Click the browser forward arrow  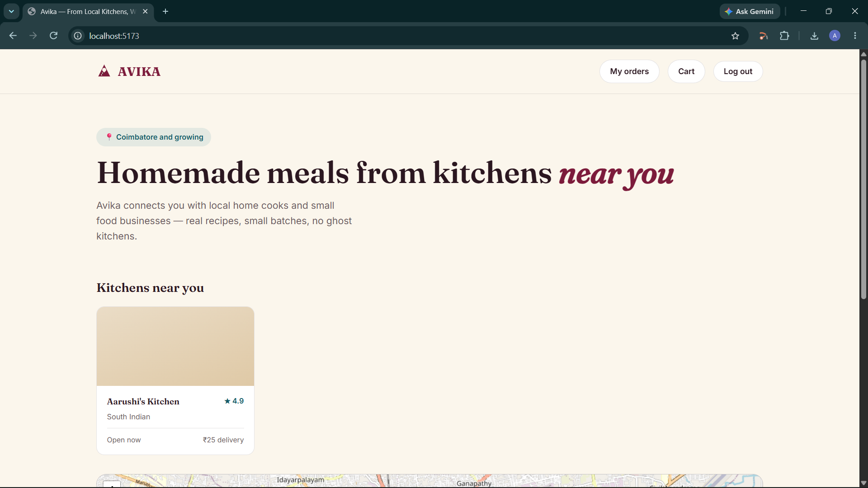point(33,36)
